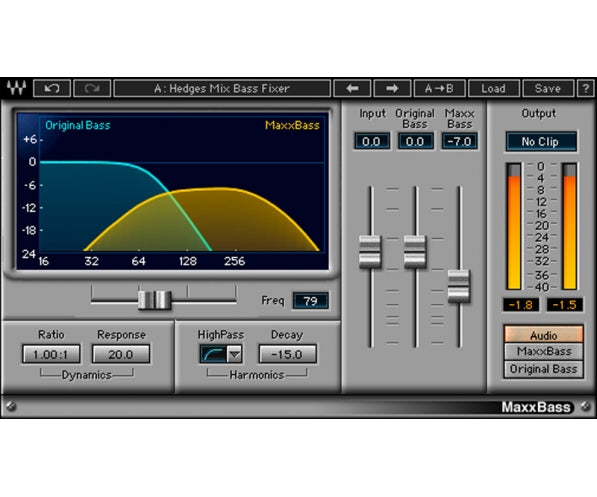Select MaxxBass output monitor mode
This screenshot has width=597, height=497.
click(544, 352)
